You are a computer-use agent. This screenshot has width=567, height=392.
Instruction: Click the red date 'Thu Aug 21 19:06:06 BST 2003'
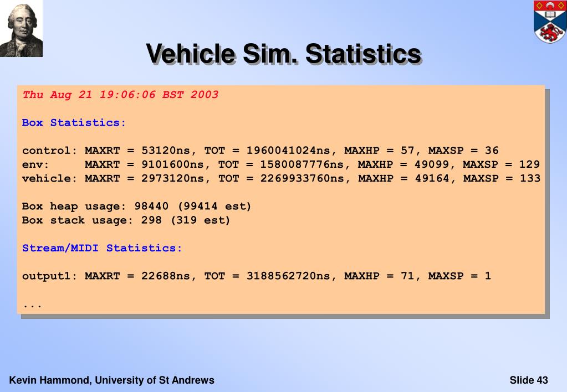tap(120, 95)
